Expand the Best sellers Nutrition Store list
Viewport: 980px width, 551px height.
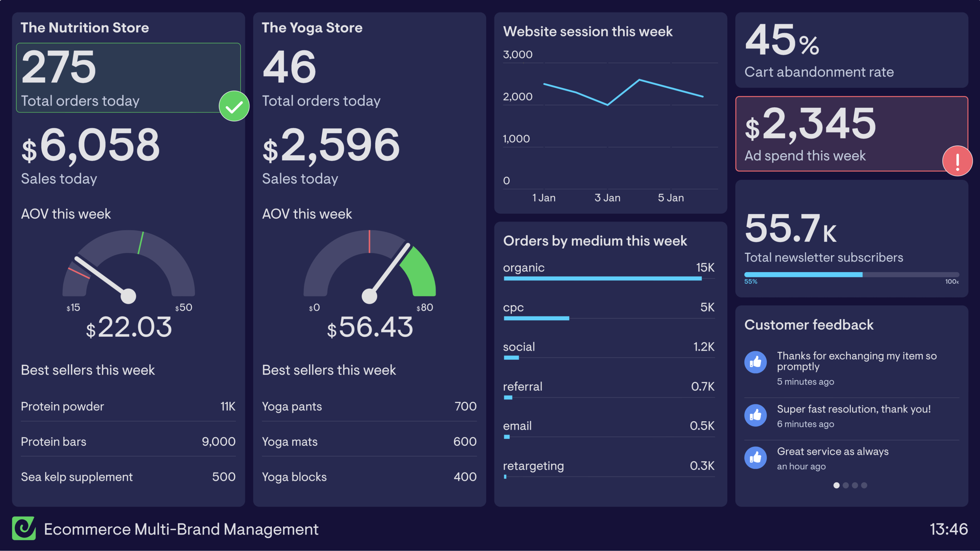(88, 369)
